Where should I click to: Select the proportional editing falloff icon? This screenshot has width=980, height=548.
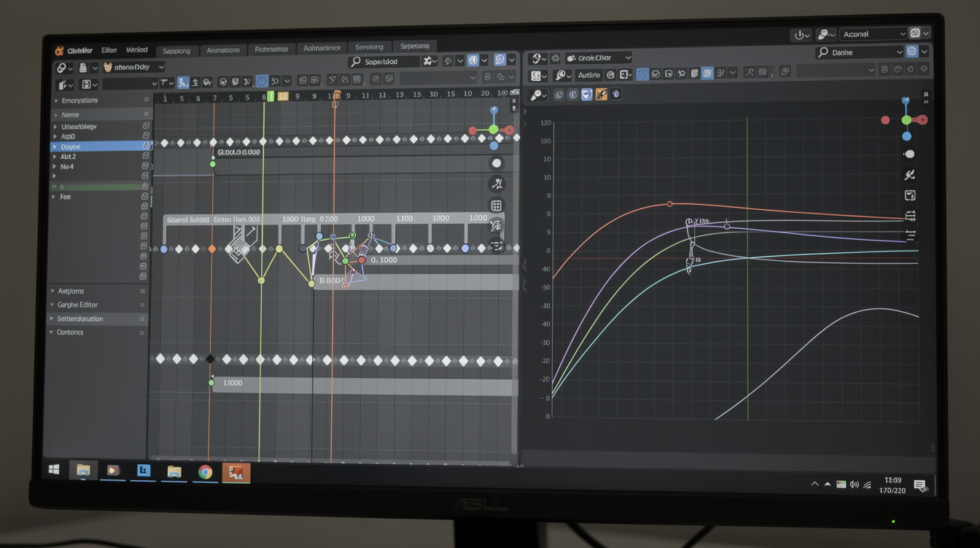(x=275, y=79)
